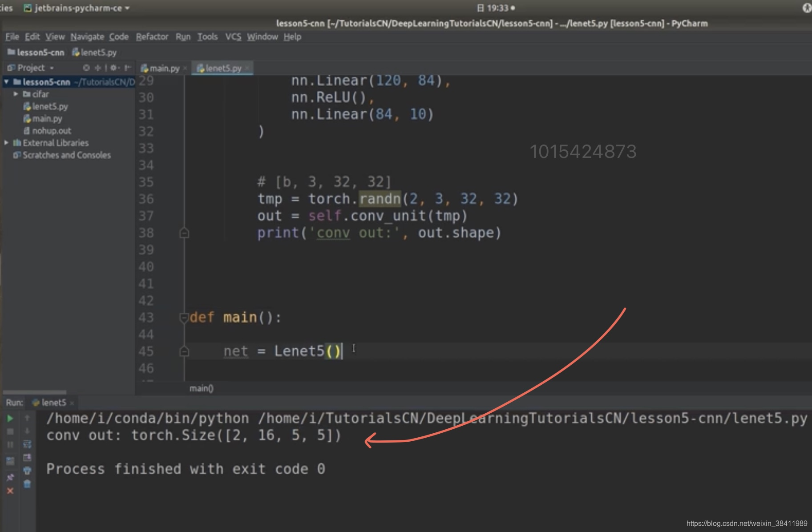The width and height of the screenshot is (812, 532).
Task: Open the Project view type dropdown arrow
Action: 52,68
